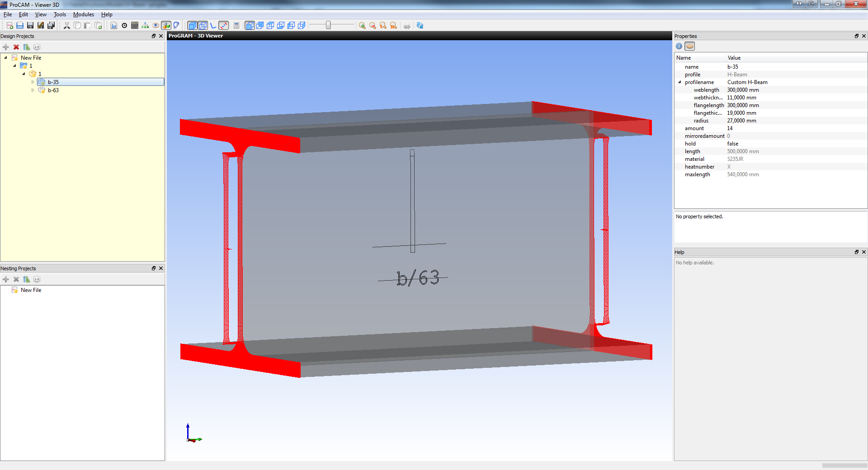Click the hierarchy tree icon in toolbar
The image size is (868, 470).
145,26
